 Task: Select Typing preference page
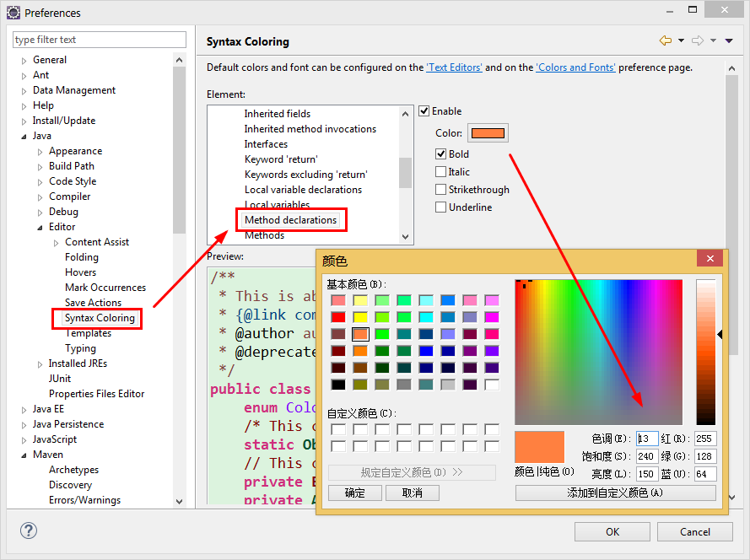pyautogui.click(x=80, y=348)
